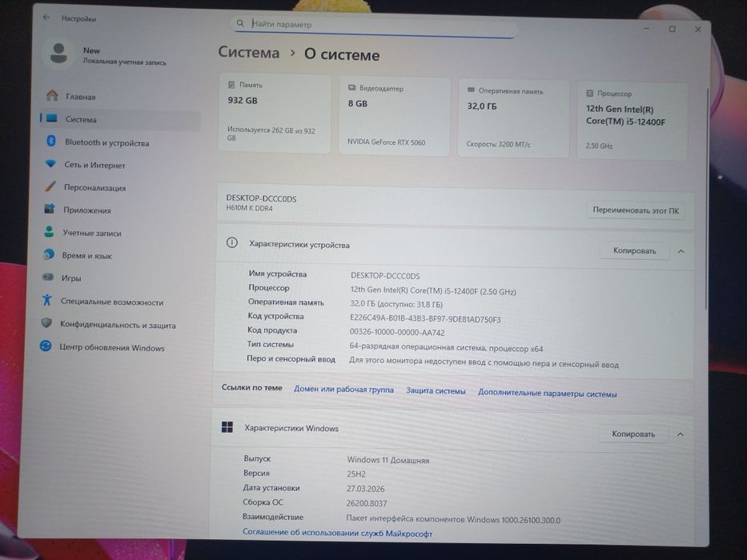Click the Найти параметр search field

click(x=375, y=26)
